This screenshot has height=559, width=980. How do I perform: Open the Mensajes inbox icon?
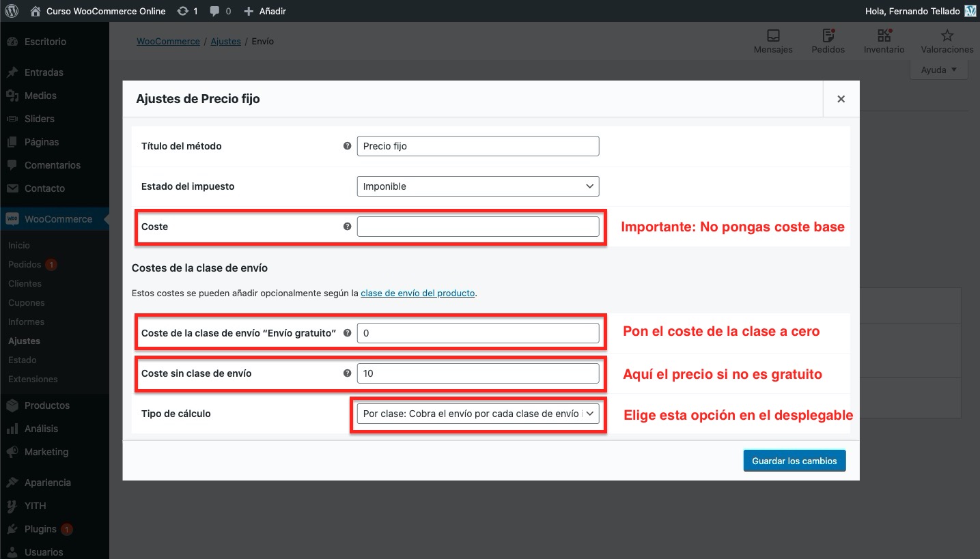click(x=773, y=35)
